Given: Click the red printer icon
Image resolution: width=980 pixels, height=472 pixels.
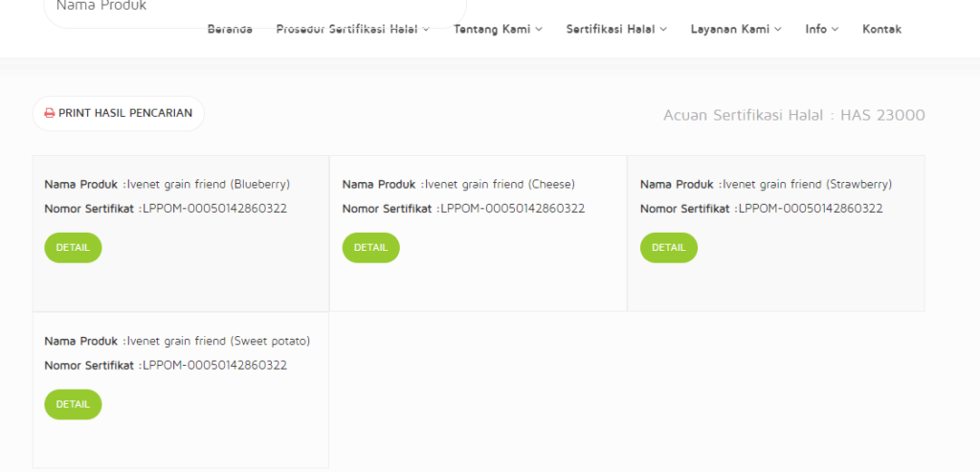Looking at the screenshot, I should point(50,113).
